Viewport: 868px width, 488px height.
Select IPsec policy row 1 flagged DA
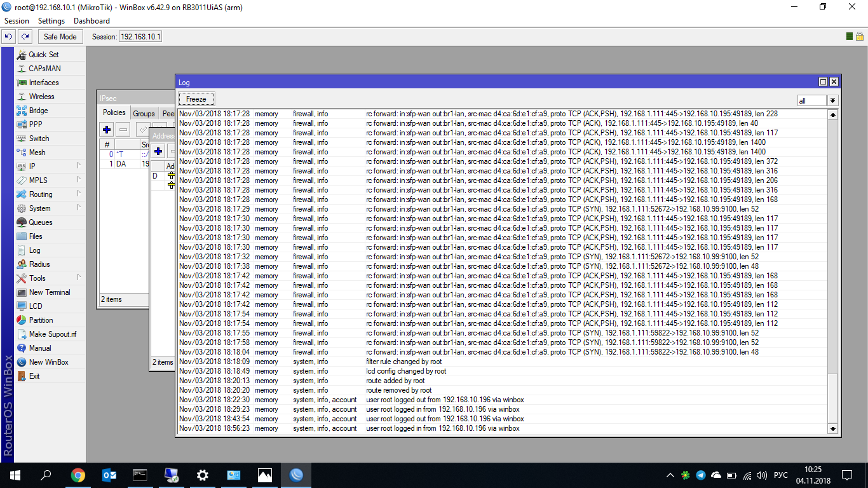click(124, 164)
